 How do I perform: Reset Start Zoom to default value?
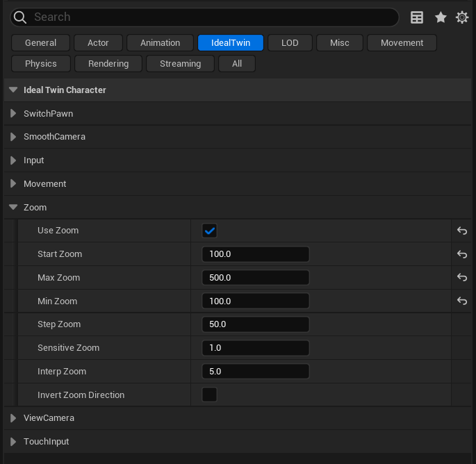point(461,254)
